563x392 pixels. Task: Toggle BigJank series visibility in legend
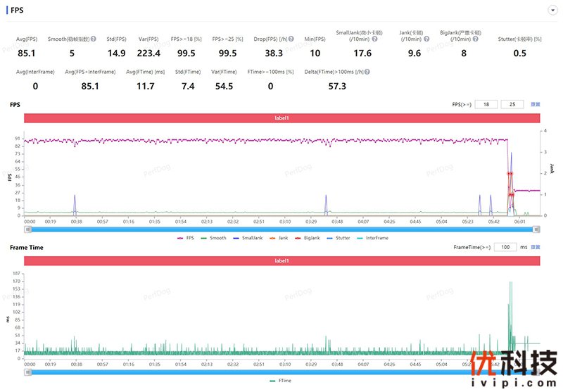point(309,238)
